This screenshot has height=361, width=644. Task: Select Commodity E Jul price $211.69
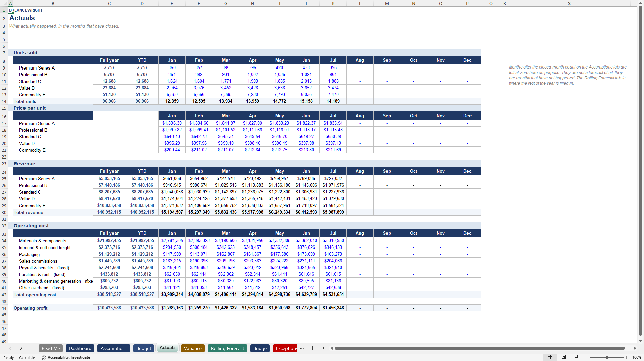click(x=333, y=150)
